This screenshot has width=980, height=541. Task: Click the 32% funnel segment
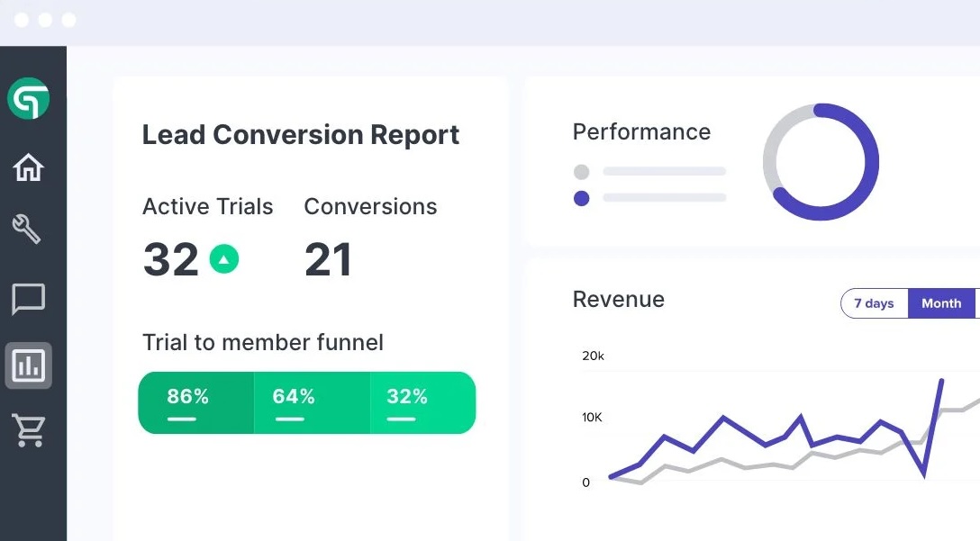[x=422, y=402]
